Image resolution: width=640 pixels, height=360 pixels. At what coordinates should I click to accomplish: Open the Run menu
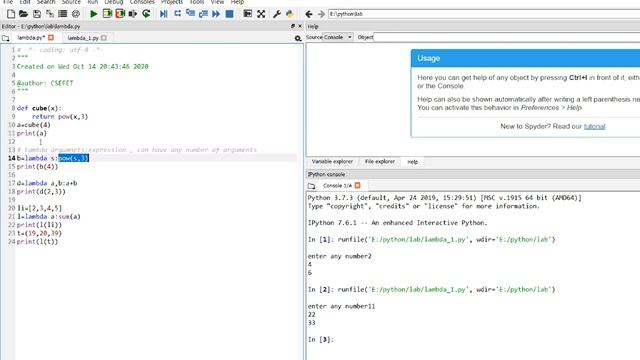click(x=93, y=2)
